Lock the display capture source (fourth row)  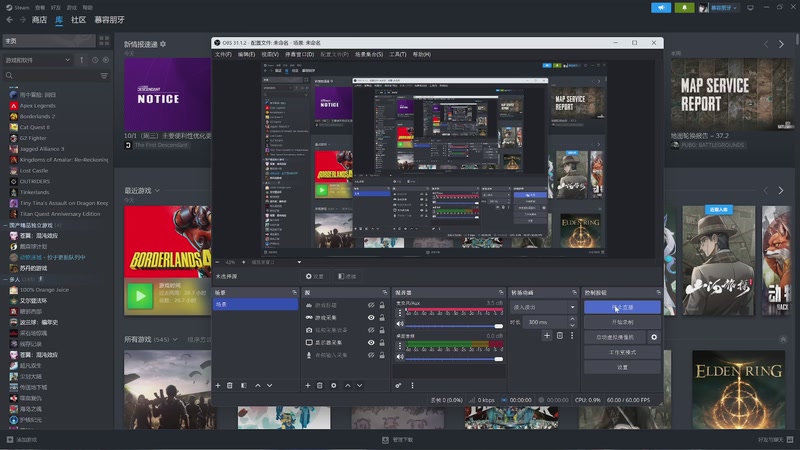382,342
